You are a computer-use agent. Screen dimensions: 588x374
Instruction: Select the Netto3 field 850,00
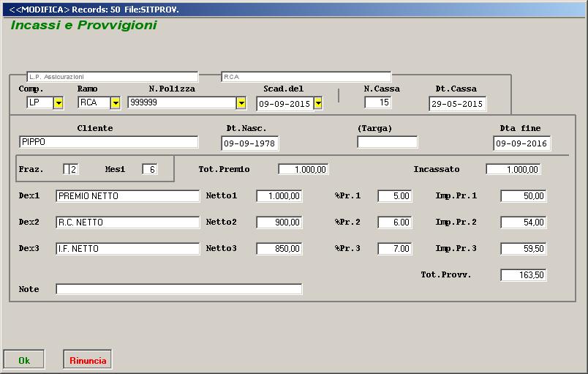click(x=279, y=248)
